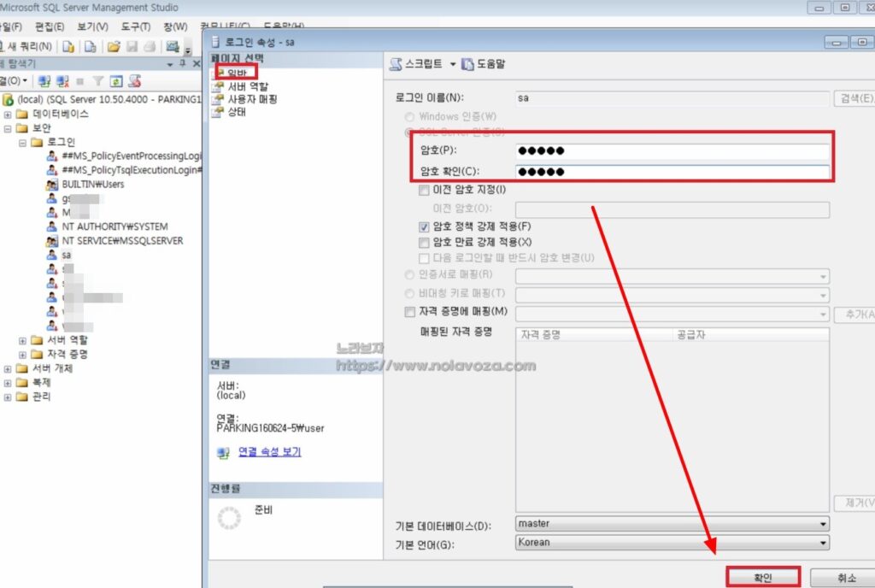
Task: Select the BUILTIN\Users login
Action: (93, 185)
